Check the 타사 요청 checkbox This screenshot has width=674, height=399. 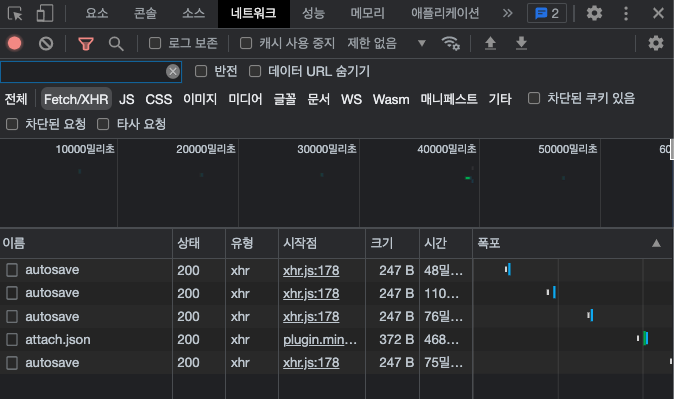pyautogui.click(x=103, y=124)
